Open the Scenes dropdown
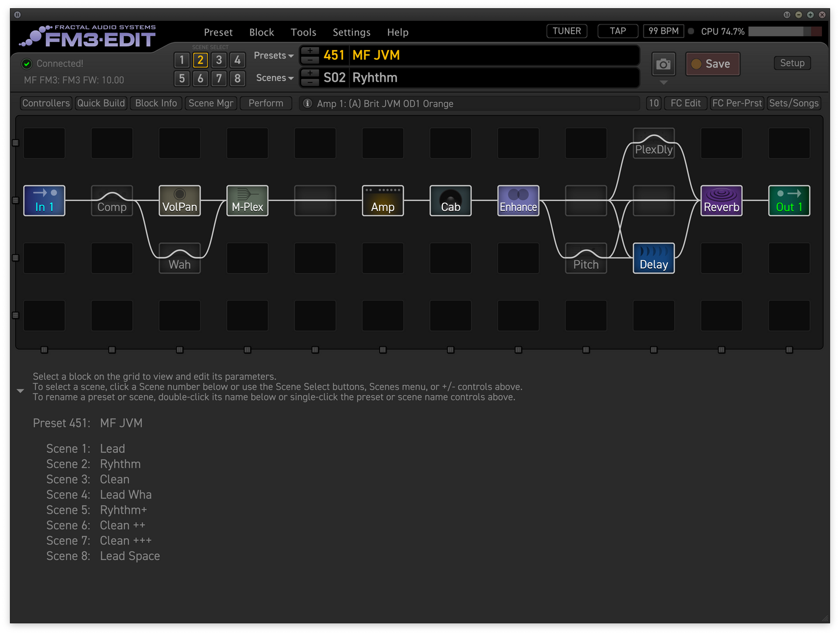 (x=273, y=77)
